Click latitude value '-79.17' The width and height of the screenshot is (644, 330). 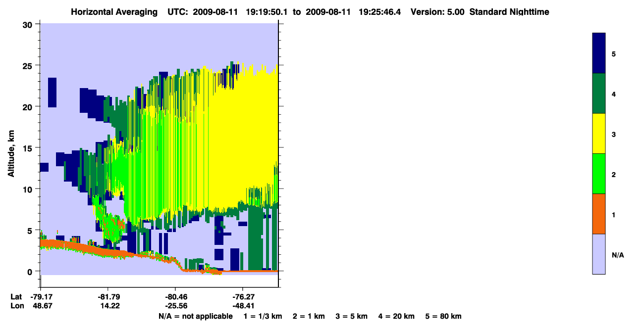41,297
